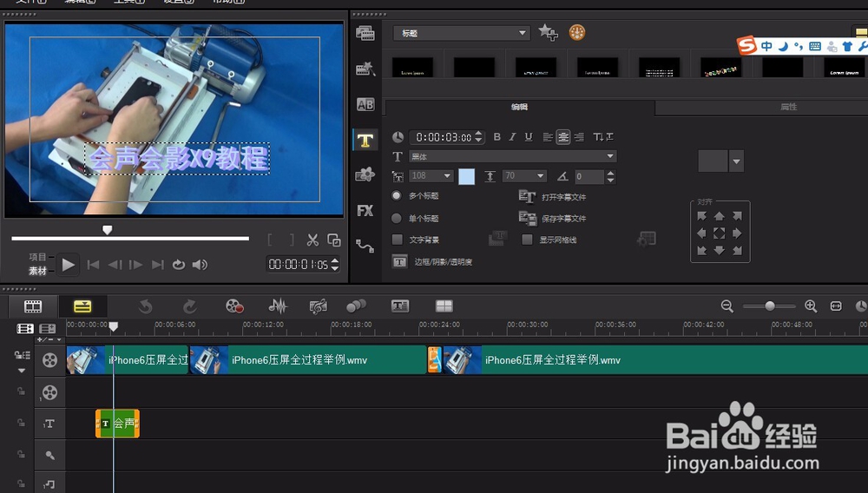Toggle voice track microphone icon
Image resolution: width=868 pixels, height=493 pixels.
point(49,455)
